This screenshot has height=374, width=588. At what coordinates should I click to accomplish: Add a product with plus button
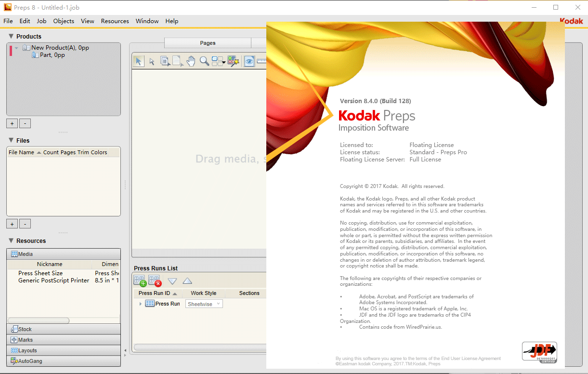[x=12, y=123]
